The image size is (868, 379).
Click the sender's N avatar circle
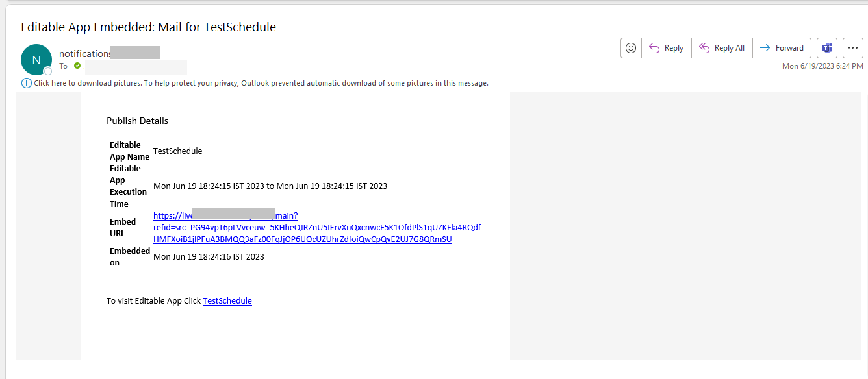click(36, 60)
